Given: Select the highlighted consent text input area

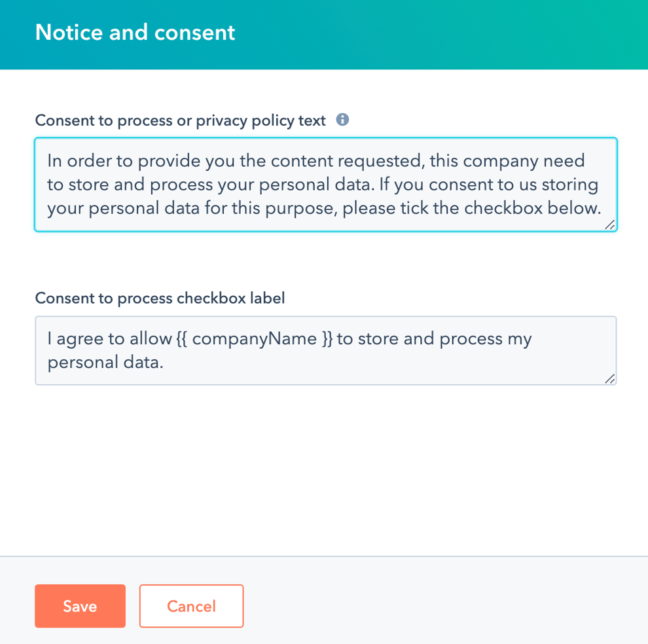Looking at the screenshot, I should point(325,185).
